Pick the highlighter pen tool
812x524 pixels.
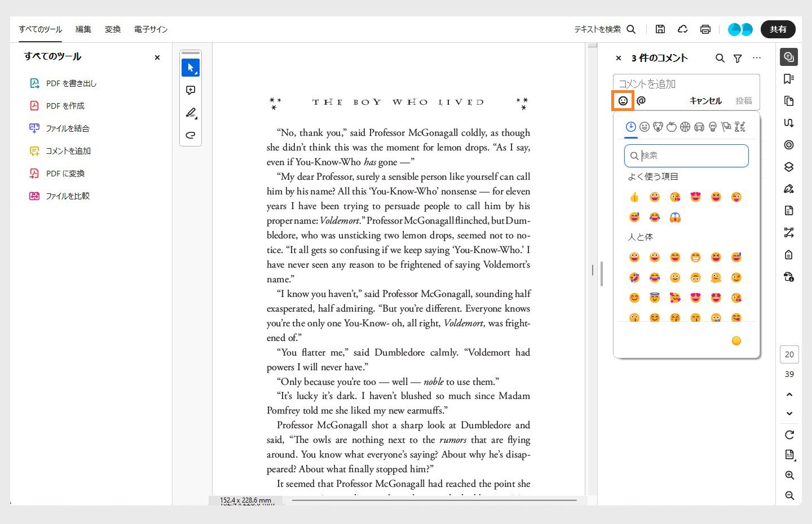[x=191, y=113]
